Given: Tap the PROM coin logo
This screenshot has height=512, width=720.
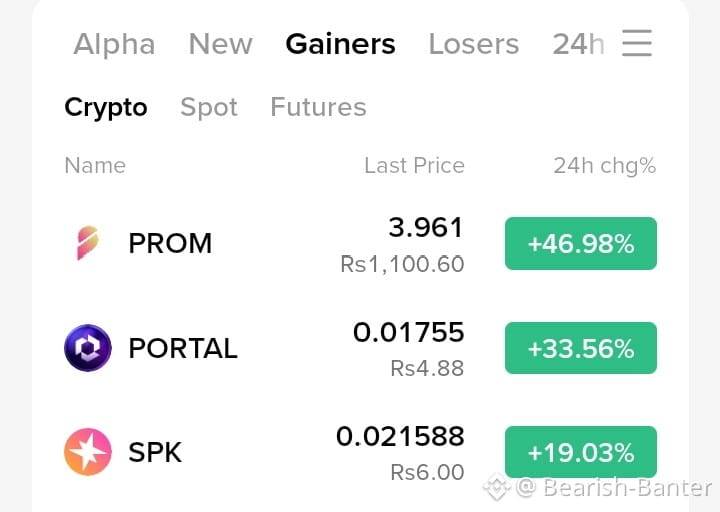Looking at the screenshot, I should (x=88, y=243).
